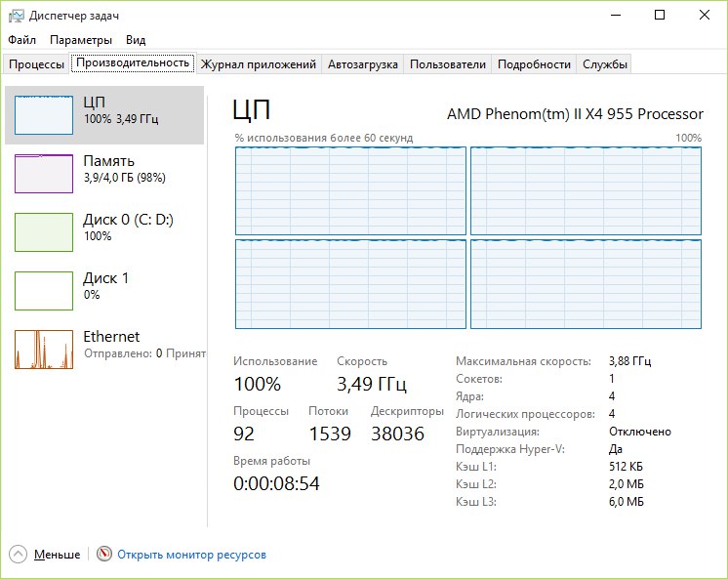Collapse details using the Меньше arrow icon
This screenshot has width=728, height=579.
coord(19,555)
